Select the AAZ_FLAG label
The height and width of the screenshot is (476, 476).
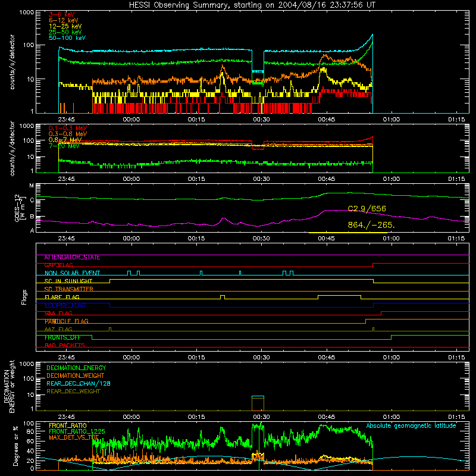58,330
